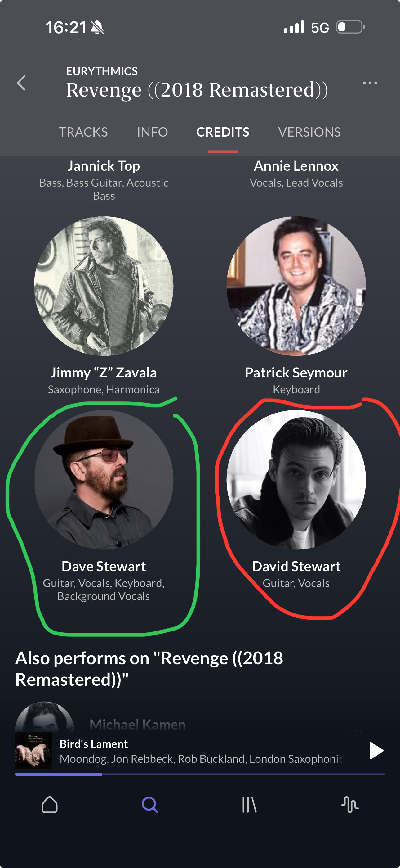Tap the Bird's Lament album cover thumbnail
The width and height of the screenshot is (400, 868).
point(33,750)
